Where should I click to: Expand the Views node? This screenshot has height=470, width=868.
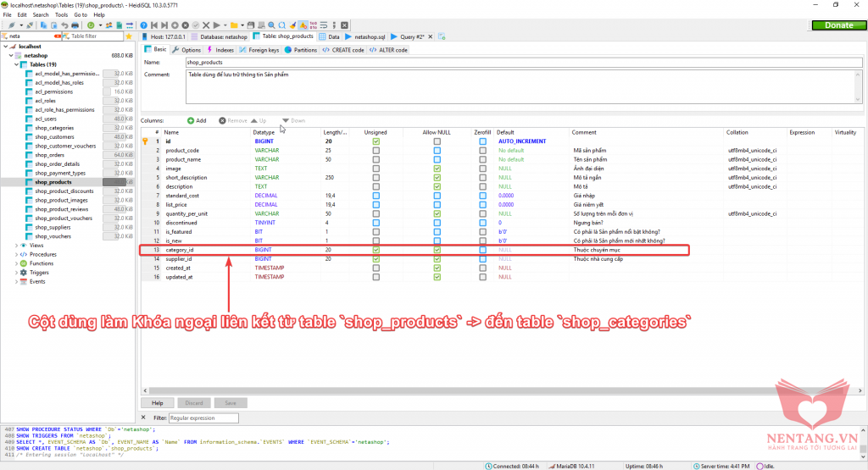(17, 246)
